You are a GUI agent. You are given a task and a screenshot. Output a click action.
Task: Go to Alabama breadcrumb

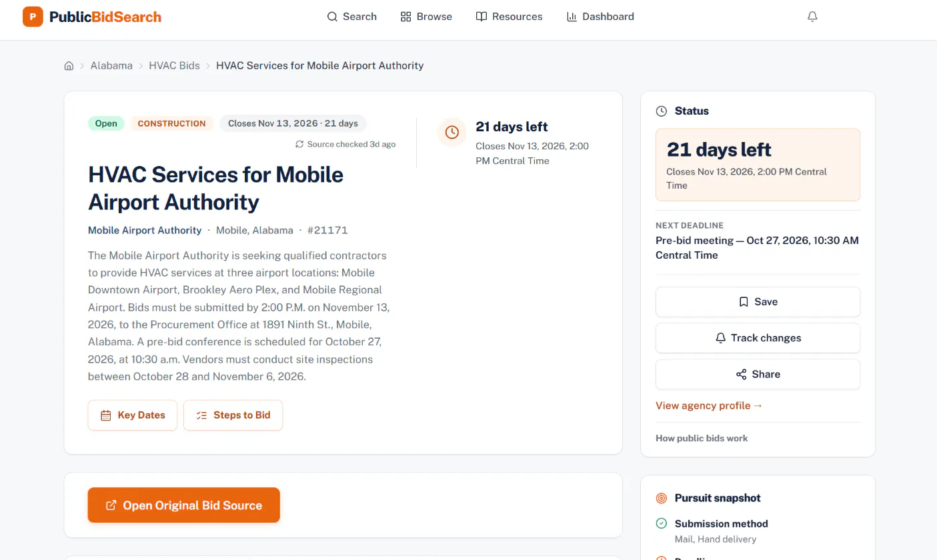click(111, 65)
